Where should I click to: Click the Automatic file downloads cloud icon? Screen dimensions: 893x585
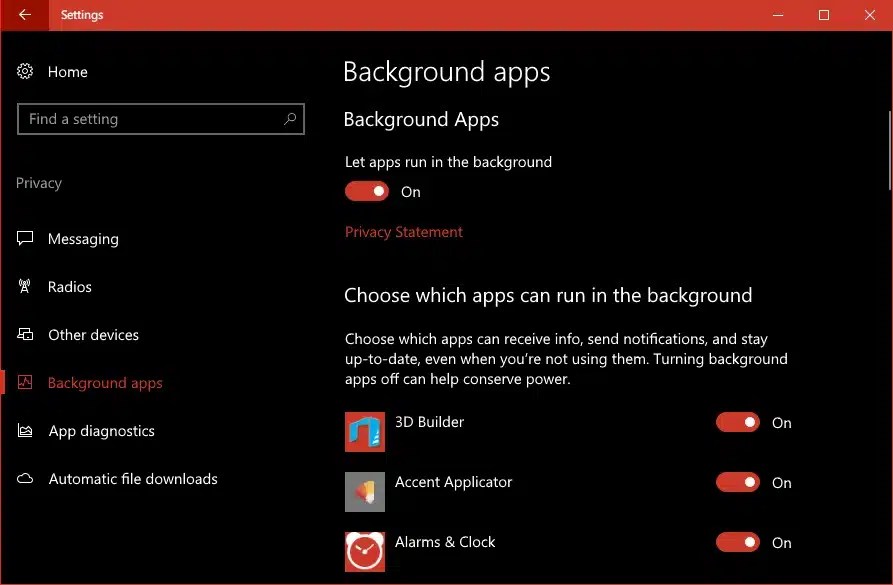[x=25, y=478]
